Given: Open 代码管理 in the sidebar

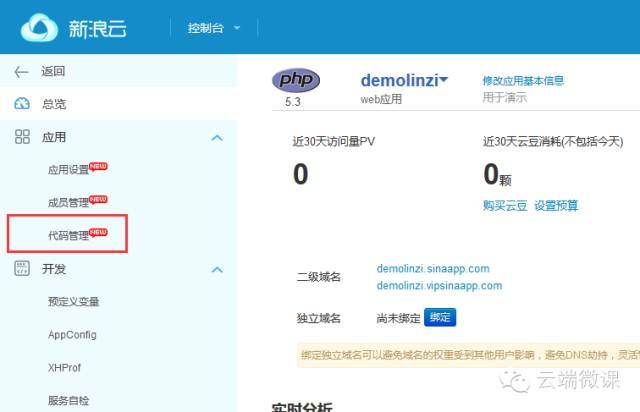Looking at the screenshot, I should pos(69,236).
